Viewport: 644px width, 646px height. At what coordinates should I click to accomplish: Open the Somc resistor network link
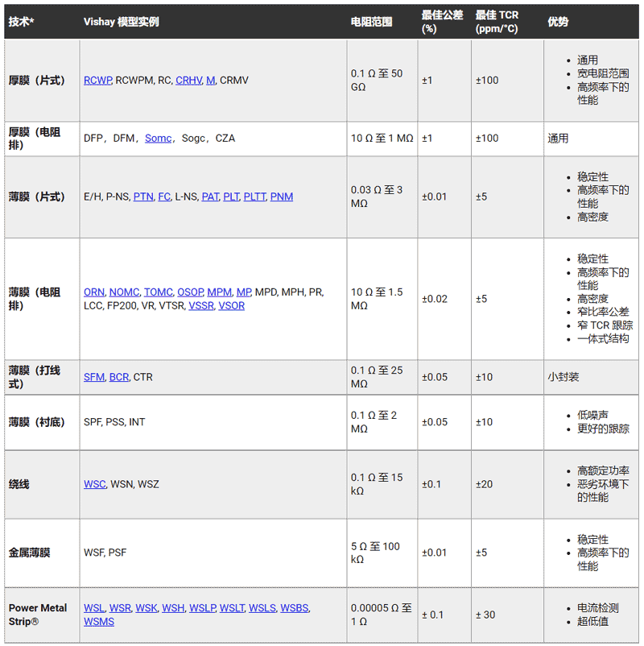coord(158,139)
